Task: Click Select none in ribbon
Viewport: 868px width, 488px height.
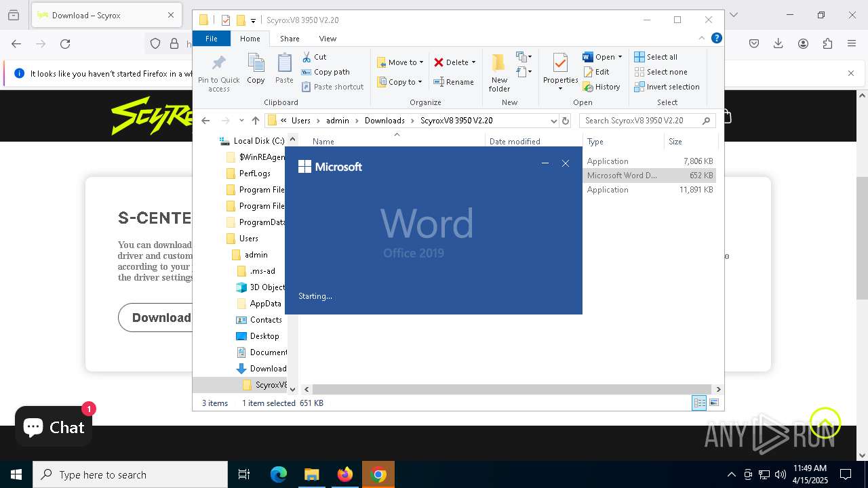Action: pos(660,72)
